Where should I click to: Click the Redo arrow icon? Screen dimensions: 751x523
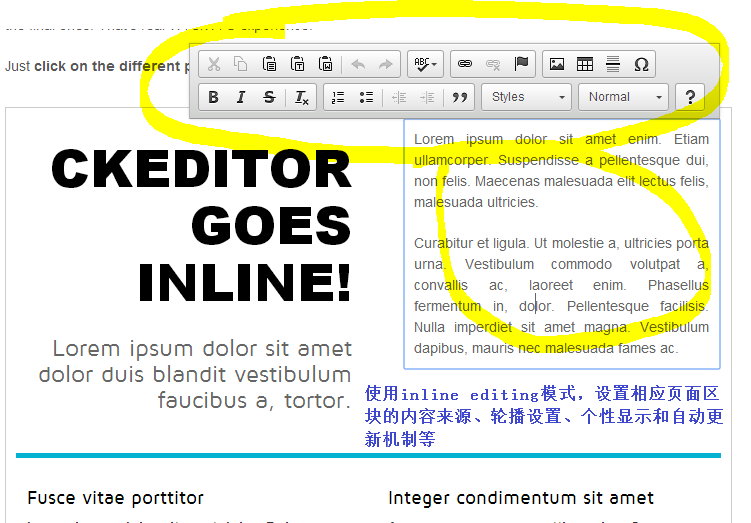(386, 64)
